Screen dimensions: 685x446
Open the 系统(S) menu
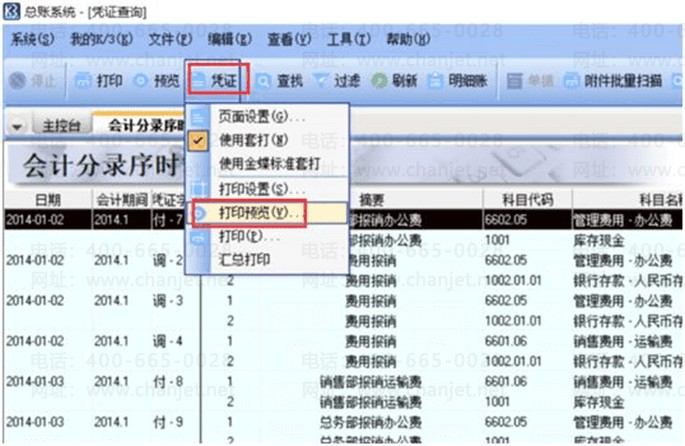[x=31, y=40]
